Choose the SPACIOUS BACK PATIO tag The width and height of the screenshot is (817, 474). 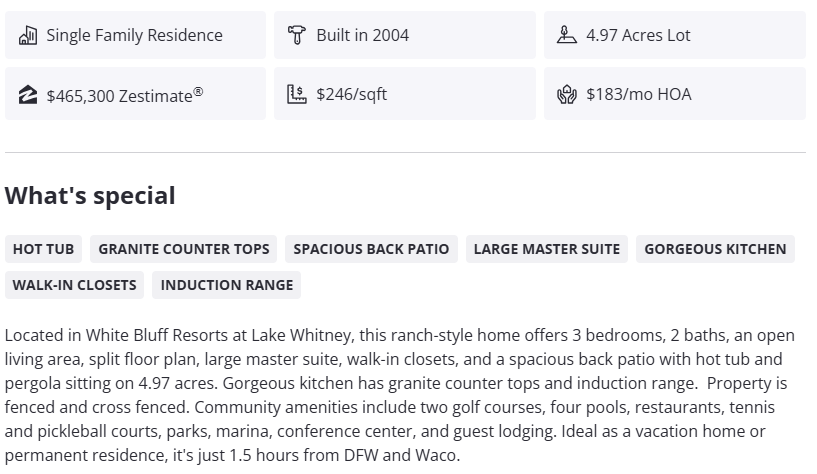(x=371, y=249)
